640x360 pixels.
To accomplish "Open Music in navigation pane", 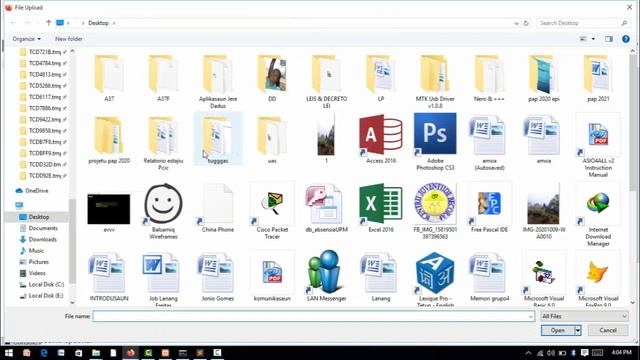I will pos(32,251).
